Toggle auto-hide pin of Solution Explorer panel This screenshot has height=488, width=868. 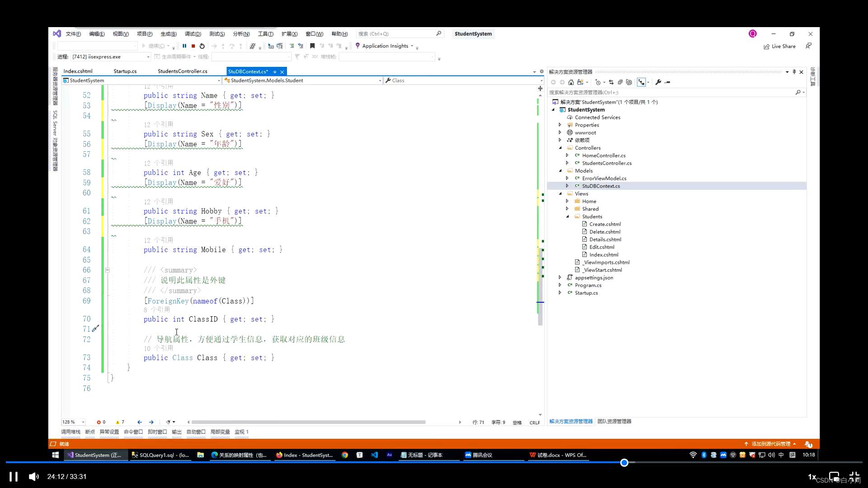[x=794, y=72]
